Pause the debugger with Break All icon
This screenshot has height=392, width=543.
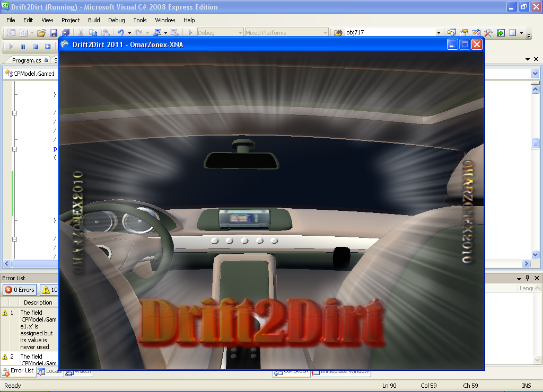(x=23, y=47)
